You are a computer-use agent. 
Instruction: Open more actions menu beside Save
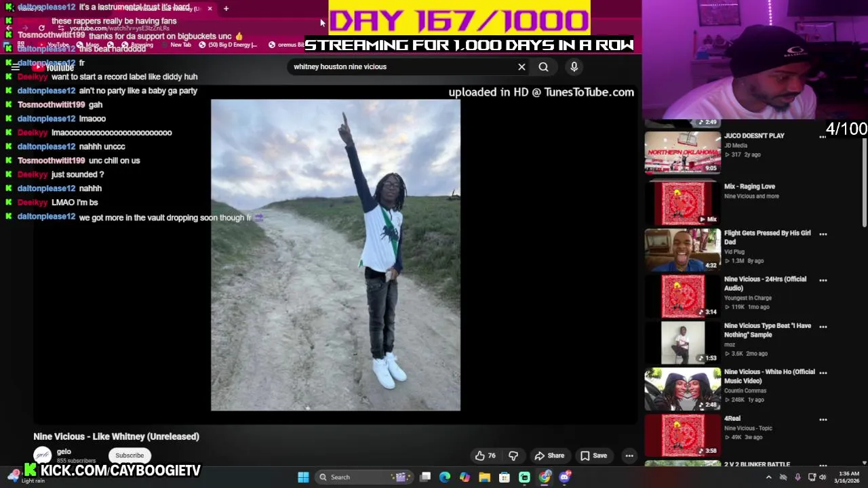click(x=629, y=455)
